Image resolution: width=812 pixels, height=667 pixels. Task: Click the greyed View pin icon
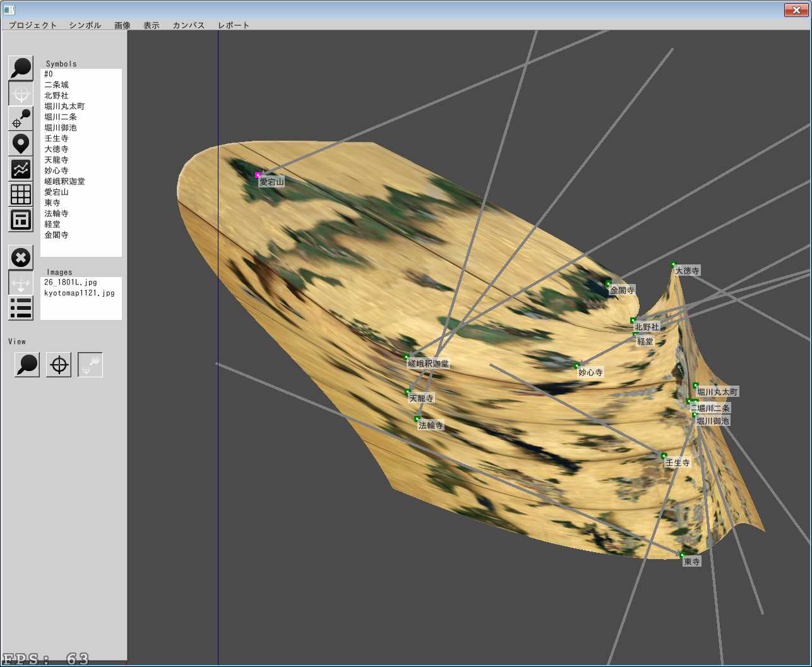point(90,365)
